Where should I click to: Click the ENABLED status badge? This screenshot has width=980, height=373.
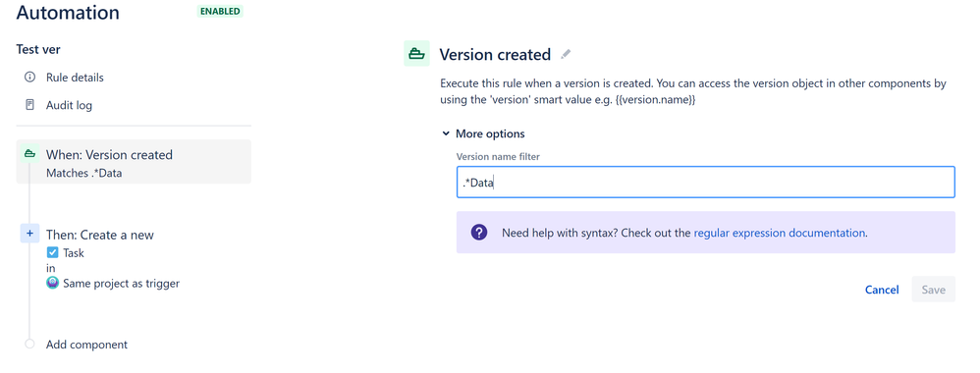pyautogui.click(x=220, y=11)
